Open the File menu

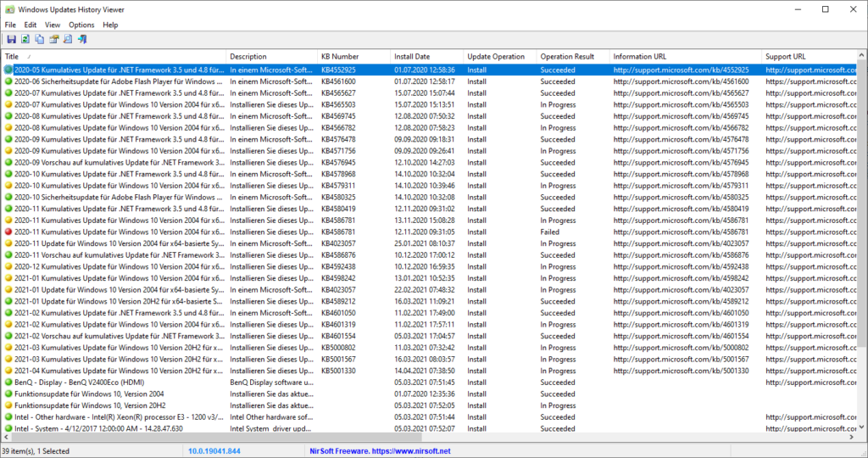click(x=10, y=25)
